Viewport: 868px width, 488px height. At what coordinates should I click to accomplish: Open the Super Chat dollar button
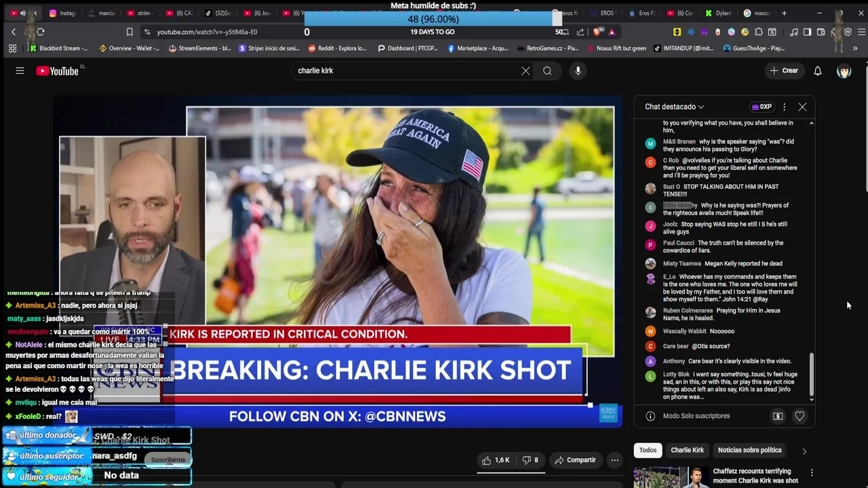pyautogui.click(x=778, y=416)
